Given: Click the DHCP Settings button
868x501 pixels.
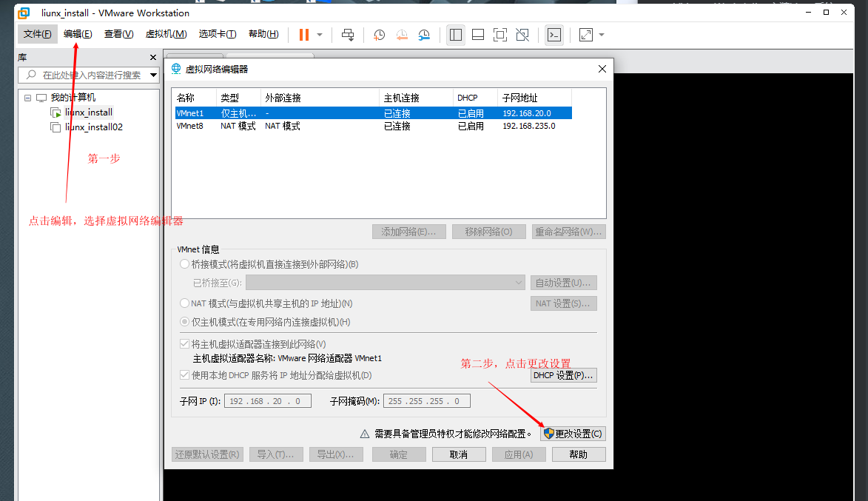Looking at the screenshot, I should [x=563, y=375].
